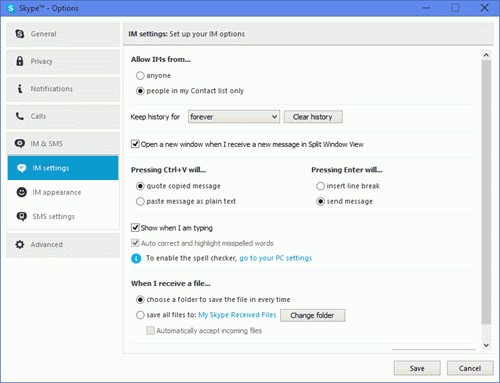Open the SMS settings page

(x=63, y=217)
